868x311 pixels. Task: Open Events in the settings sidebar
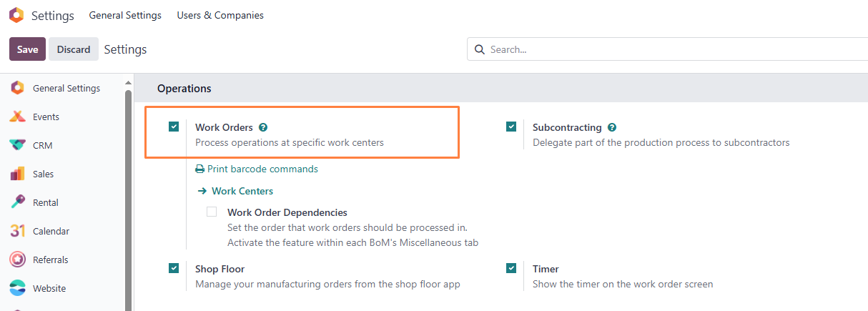(46, 117)
